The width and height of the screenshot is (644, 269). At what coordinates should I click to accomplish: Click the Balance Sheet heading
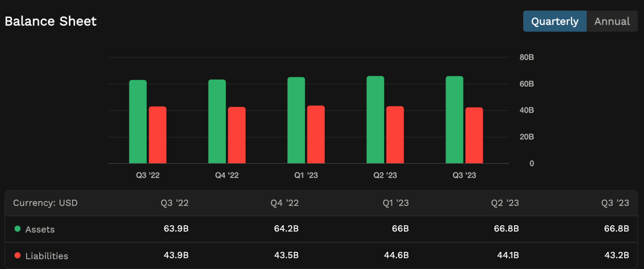51,21
